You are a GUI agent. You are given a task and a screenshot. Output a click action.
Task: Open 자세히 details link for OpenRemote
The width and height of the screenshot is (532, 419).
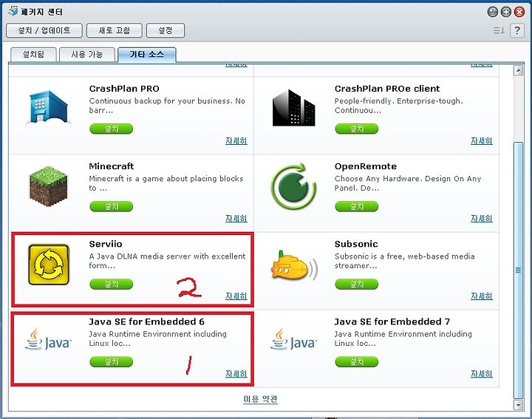[482, 219]
